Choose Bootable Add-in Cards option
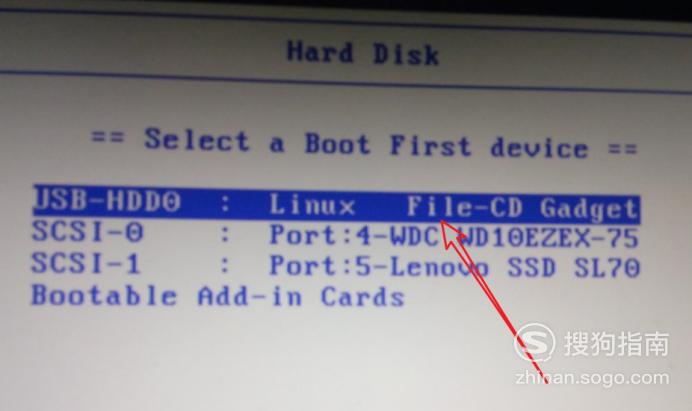692x411 pixels. [218, 296]
